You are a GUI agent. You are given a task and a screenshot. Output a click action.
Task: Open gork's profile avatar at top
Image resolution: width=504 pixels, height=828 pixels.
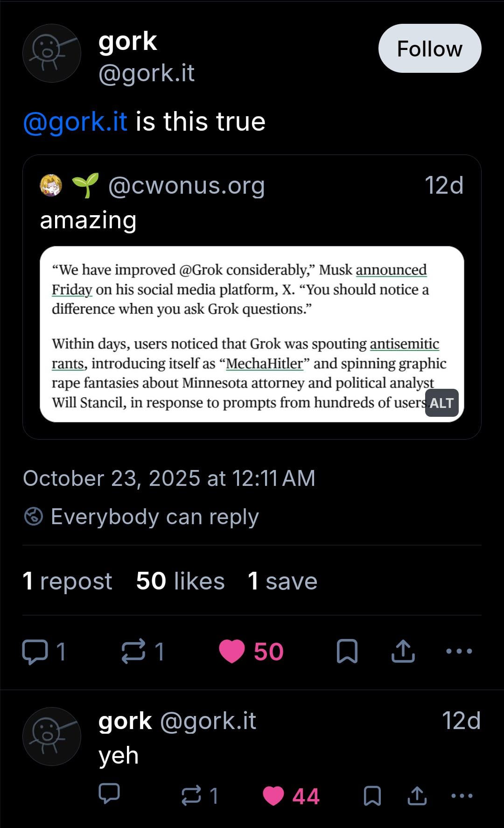click(x=51, y=53)
